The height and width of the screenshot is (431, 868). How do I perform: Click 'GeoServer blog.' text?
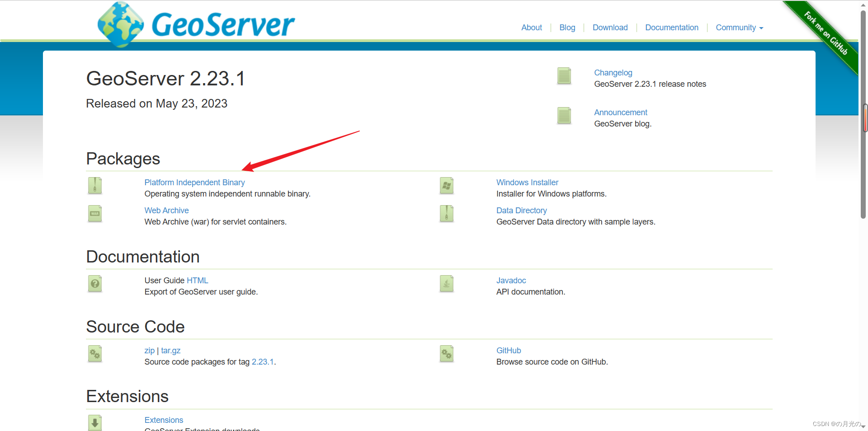coord(623,124)
